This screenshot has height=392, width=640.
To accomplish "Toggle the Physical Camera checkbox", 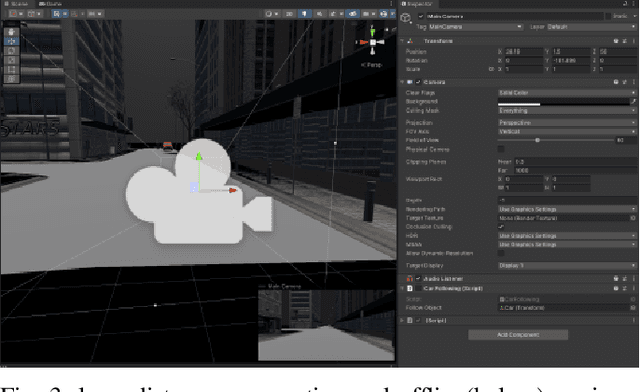I will coord(501,149).
